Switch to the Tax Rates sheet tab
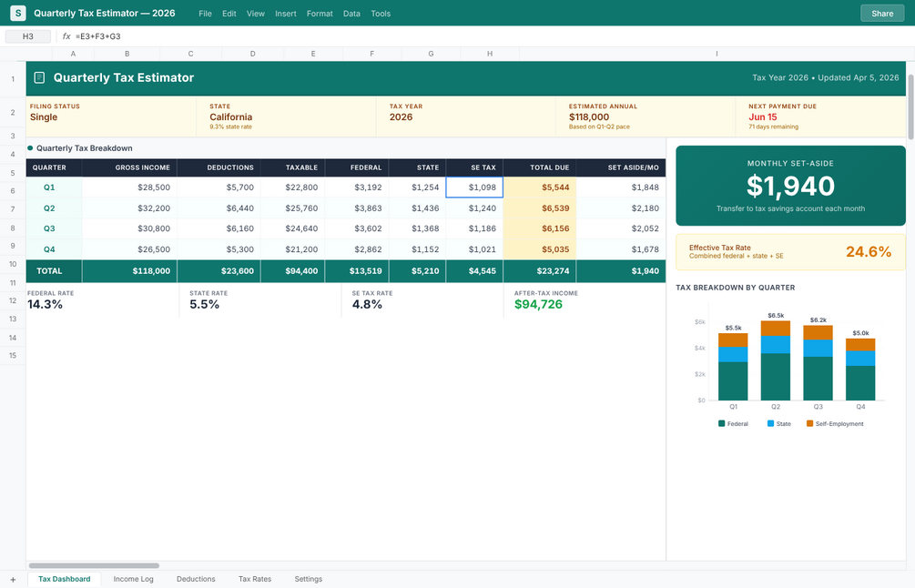The width and height of the screenshot is (915, 588). click(x=255, y=579)
